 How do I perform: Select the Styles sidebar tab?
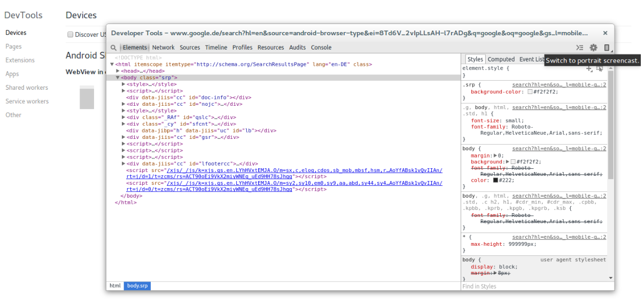coord(475,59)
